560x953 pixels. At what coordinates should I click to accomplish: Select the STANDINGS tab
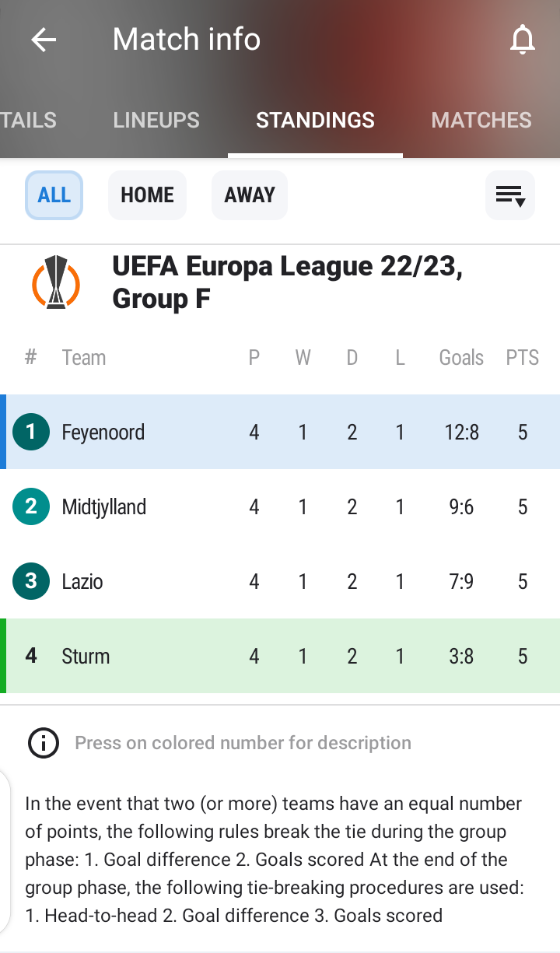315,120
